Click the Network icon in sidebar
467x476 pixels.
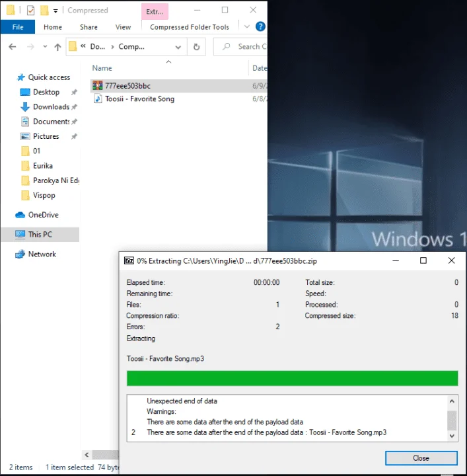click(20, 254)
